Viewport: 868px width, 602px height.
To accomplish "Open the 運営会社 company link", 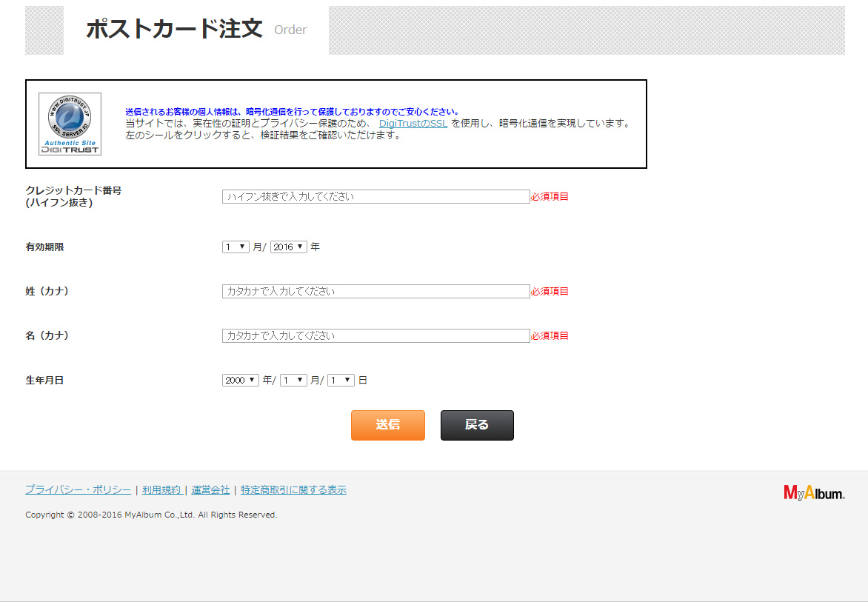I will coord(210,490).
